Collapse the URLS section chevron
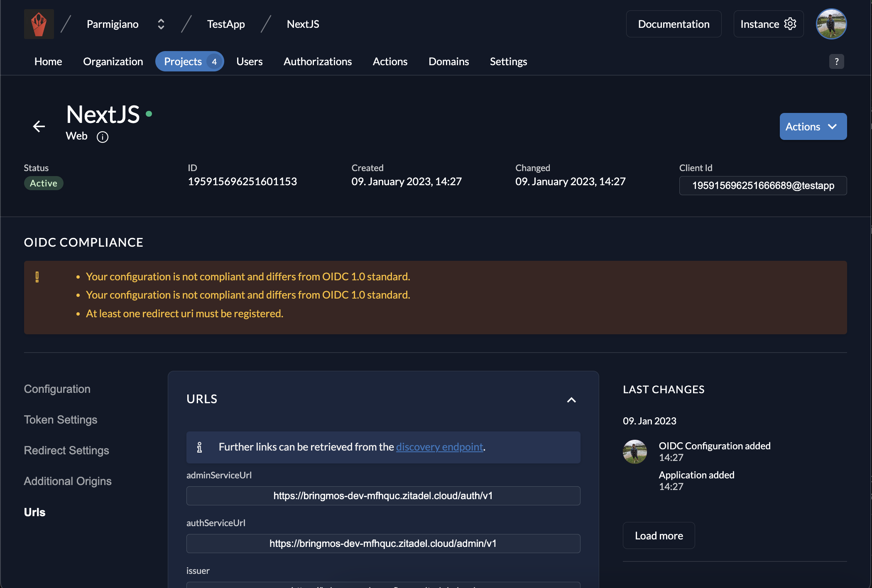 571,400
